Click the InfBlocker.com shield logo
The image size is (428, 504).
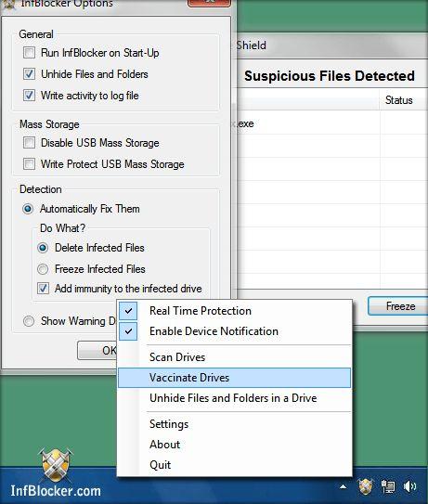tap(56, 464)
